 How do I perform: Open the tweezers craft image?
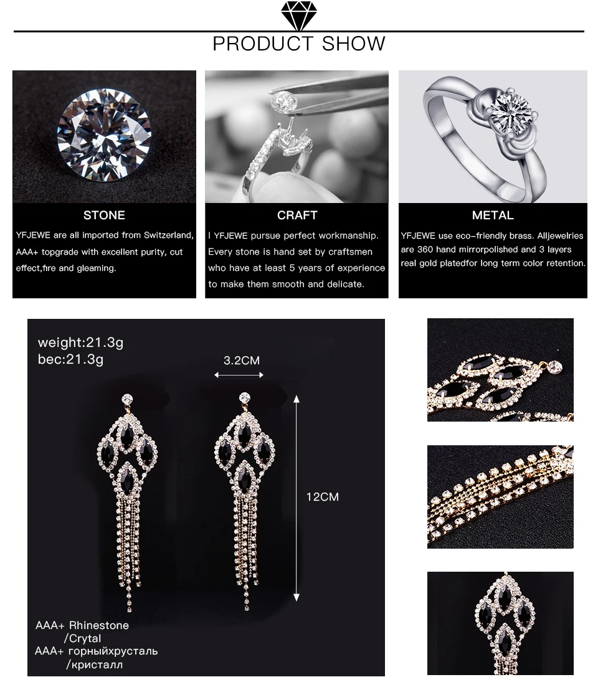[x=297, y=136]
